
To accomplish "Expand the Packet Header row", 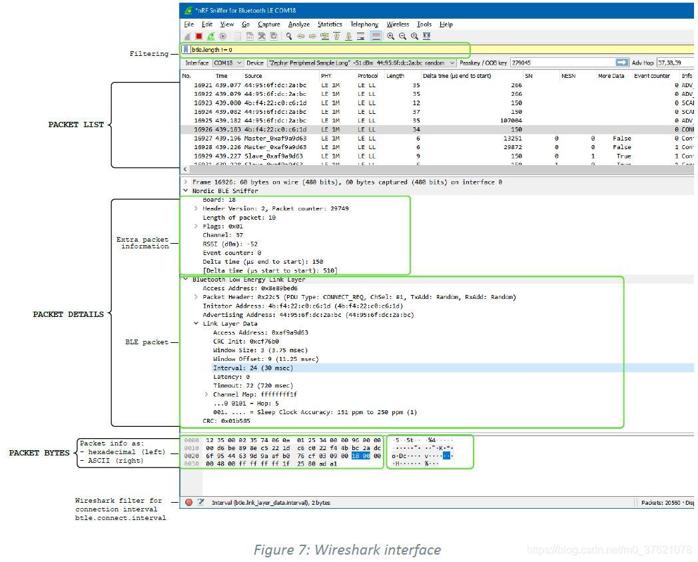I will 196,297.
